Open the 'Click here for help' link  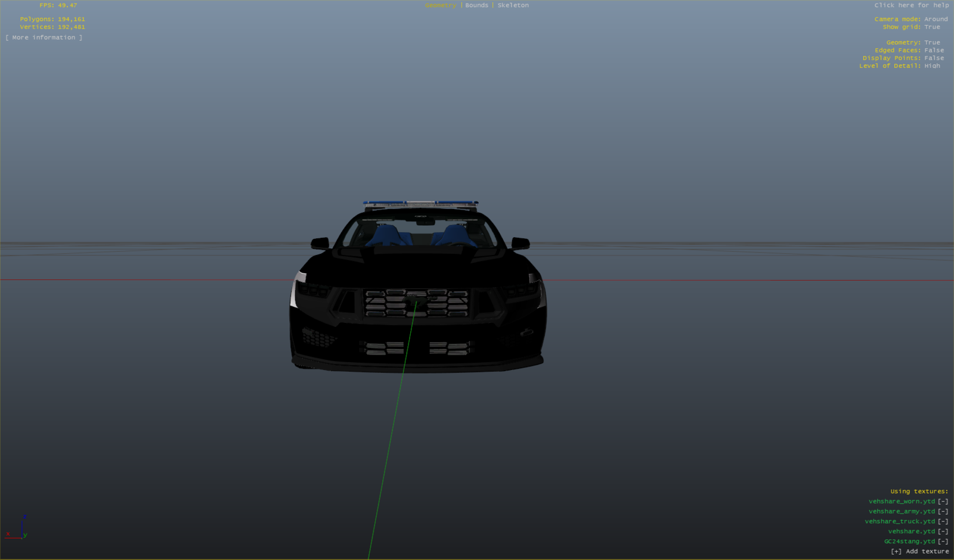pyautogui.click(x=911, y=5)
